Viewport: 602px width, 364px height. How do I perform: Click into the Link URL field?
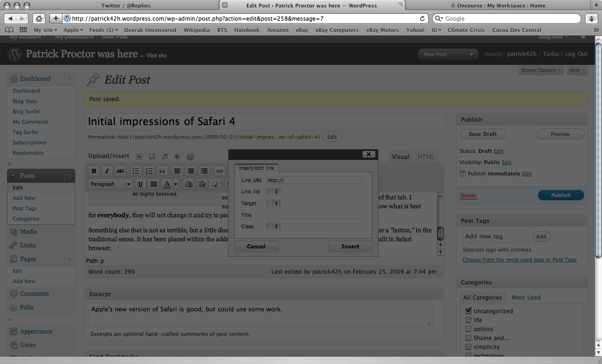pos(314,180)
